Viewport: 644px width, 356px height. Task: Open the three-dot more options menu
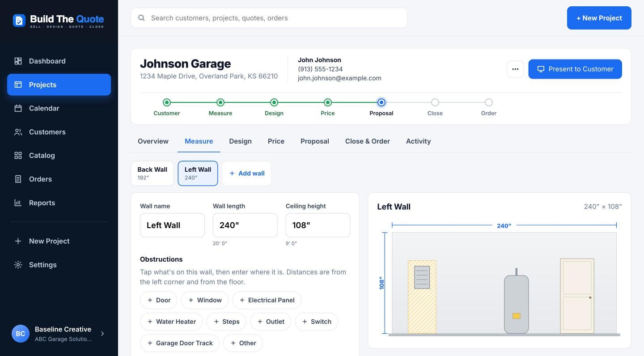(x=515, y=69)
